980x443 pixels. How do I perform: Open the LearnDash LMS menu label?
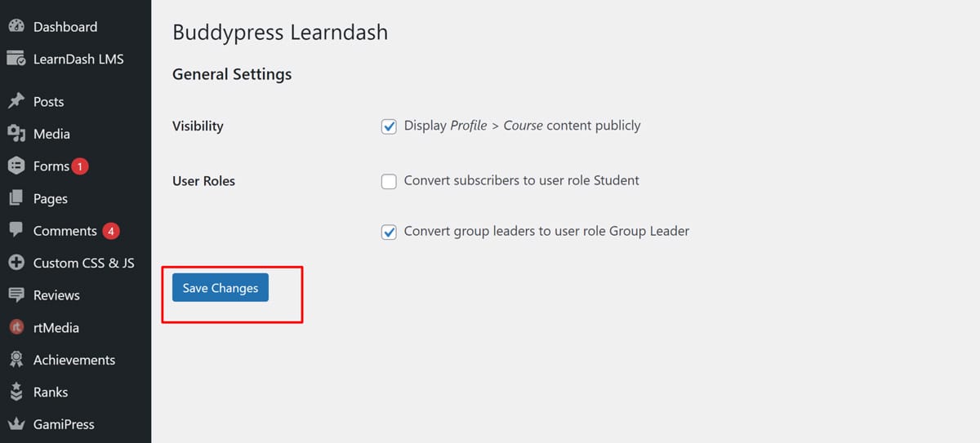click(x=78, y=59)
